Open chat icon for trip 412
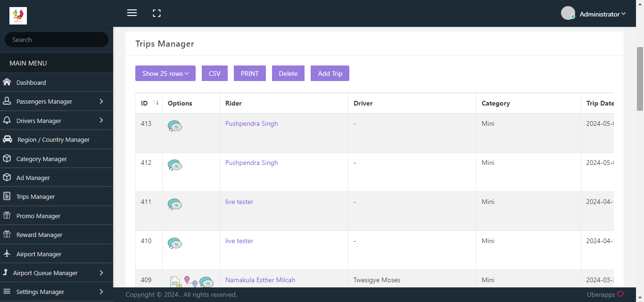Screen dimensions: 644x302 pos(175,165)
